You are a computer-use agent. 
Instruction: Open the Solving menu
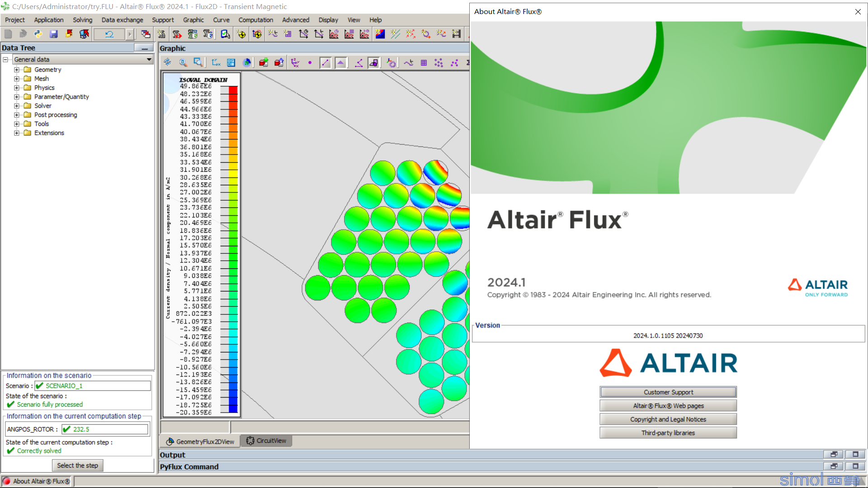[x=82, y=20]
